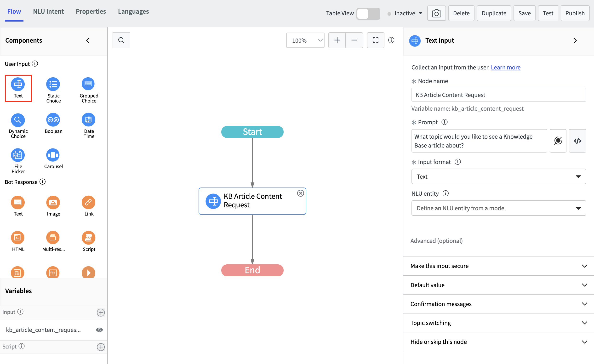Select the Carousel component
This screenshot has width=594, height=364.
click(53, 158)
